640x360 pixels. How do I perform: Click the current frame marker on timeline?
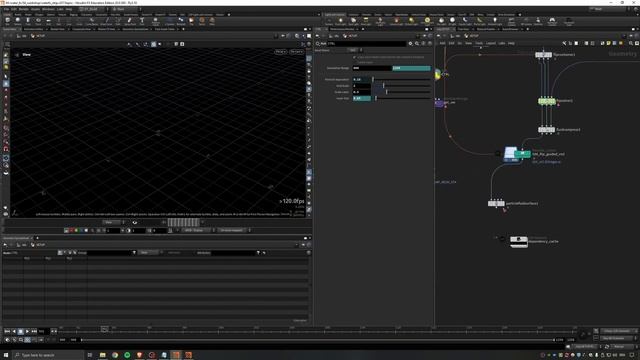[x=105, y=328]
